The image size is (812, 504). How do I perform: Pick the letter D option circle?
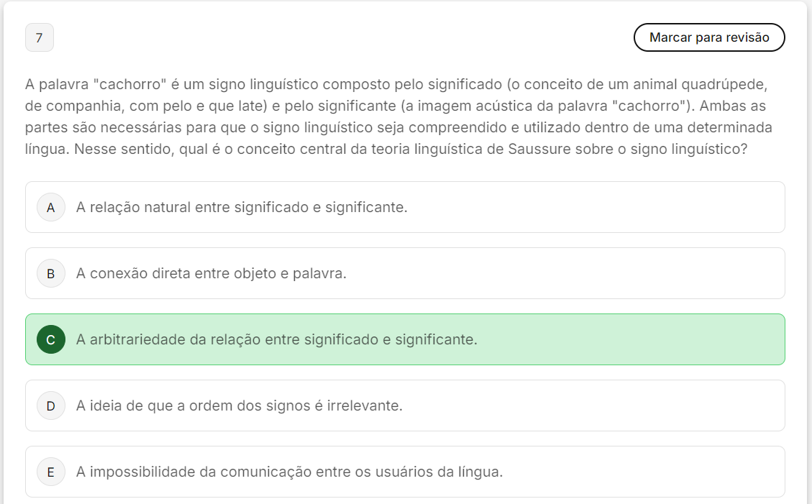point(51,406)
